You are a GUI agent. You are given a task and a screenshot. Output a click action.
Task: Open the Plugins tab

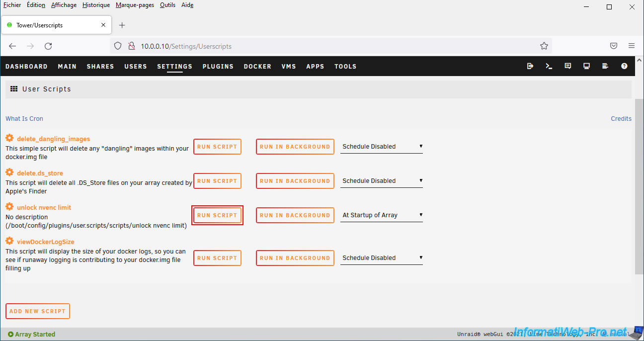tap(218, 67)
